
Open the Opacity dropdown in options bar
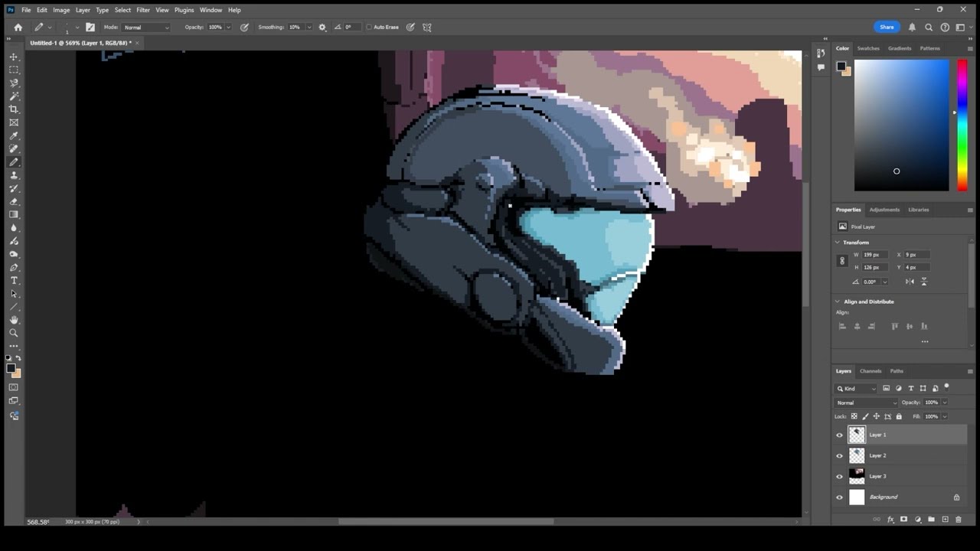click(228, 28)
